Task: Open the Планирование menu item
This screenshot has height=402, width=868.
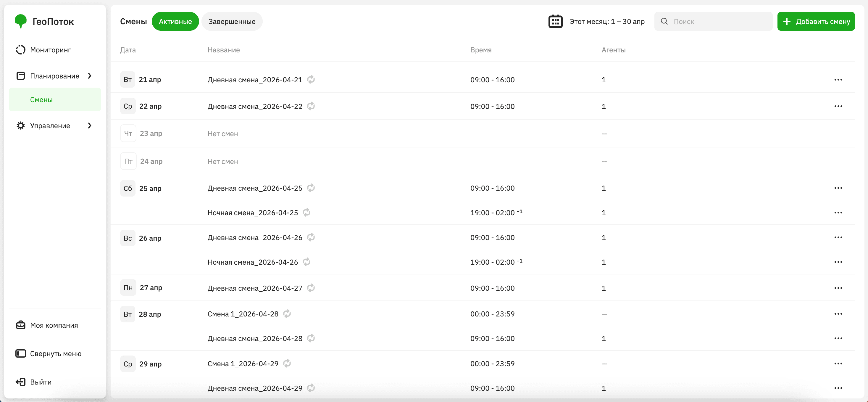Action: (55, 76)
